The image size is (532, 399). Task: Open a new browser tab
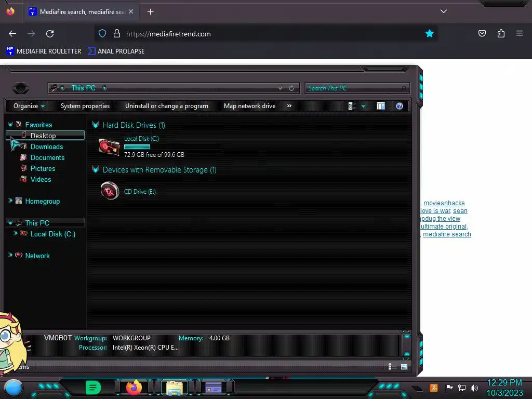150,12
